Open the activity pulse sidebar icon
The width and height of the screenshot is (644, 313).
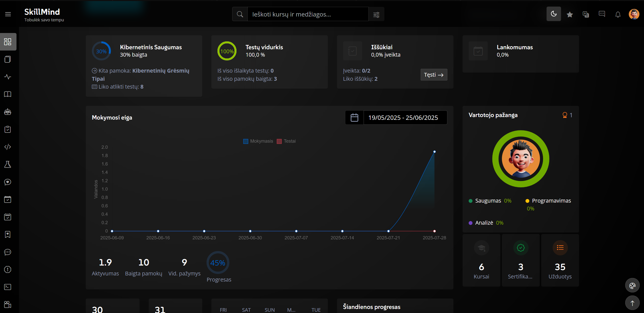[x=8, y=77]
